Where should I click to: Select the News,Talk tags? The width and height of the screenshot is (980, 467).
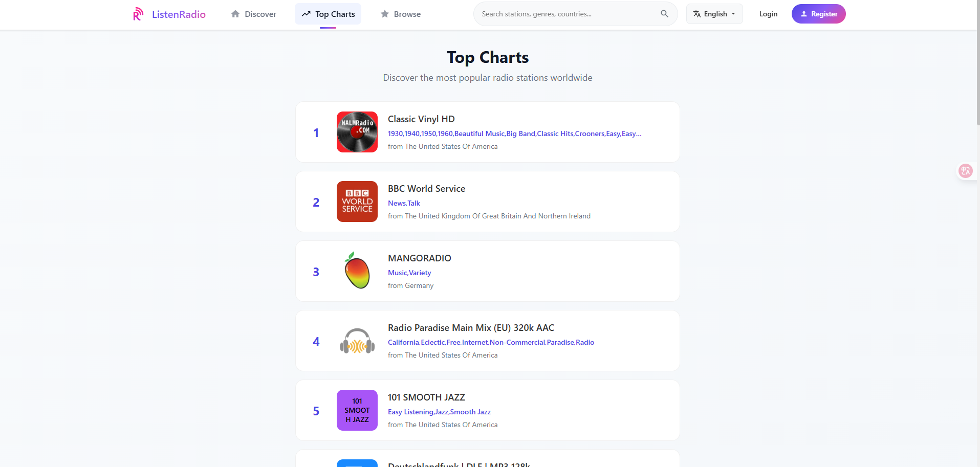[404, 203]
